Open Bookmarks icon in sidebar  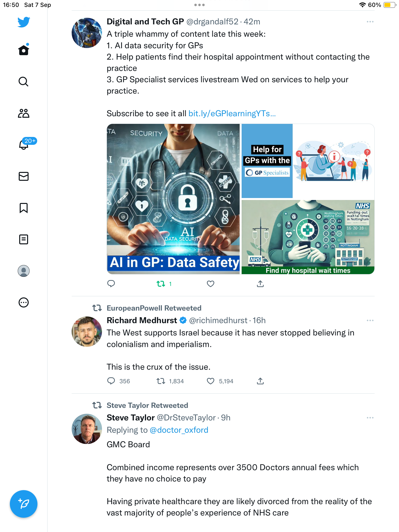point(24,208)
